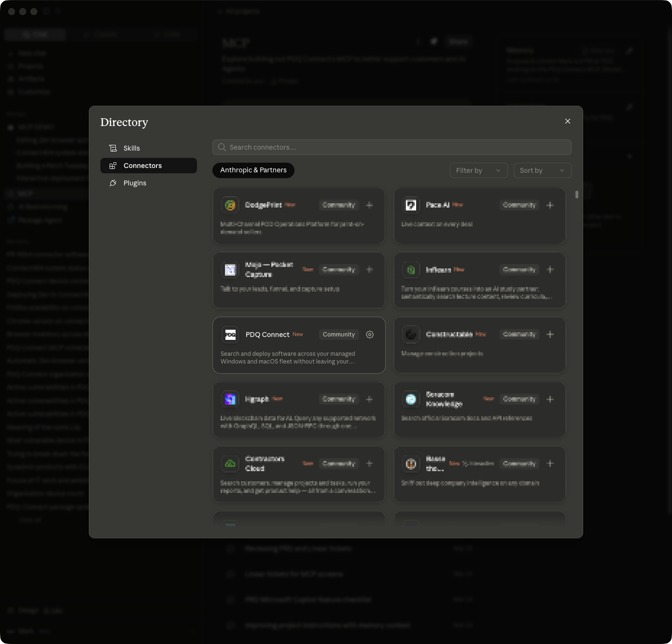Click the PDQ Connect description text
672x644 pixels.
click(x=288, y=358)
